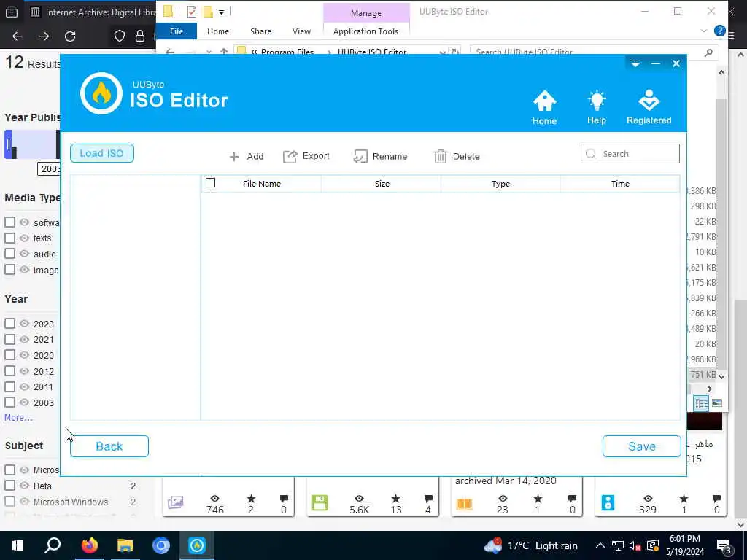This screenshot has width=747, height=560.
Task: Click the blue circular browser taskbar icon
Action: [161, 545]
